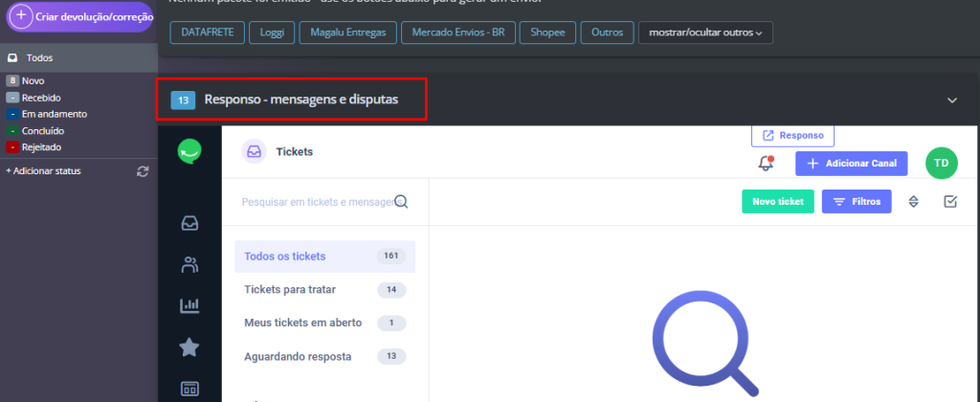Click the refresh icon beside Adicionar status
Screen dimensions: 980x402
144,170
